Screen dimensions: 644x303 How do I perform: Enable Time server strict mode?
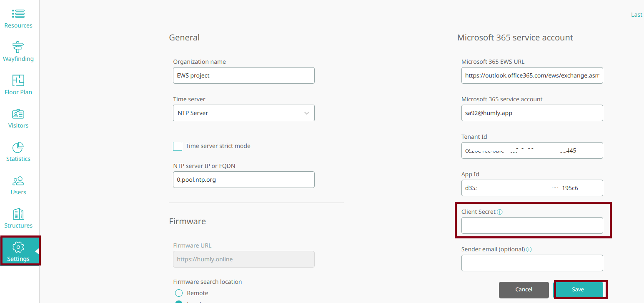178,146
